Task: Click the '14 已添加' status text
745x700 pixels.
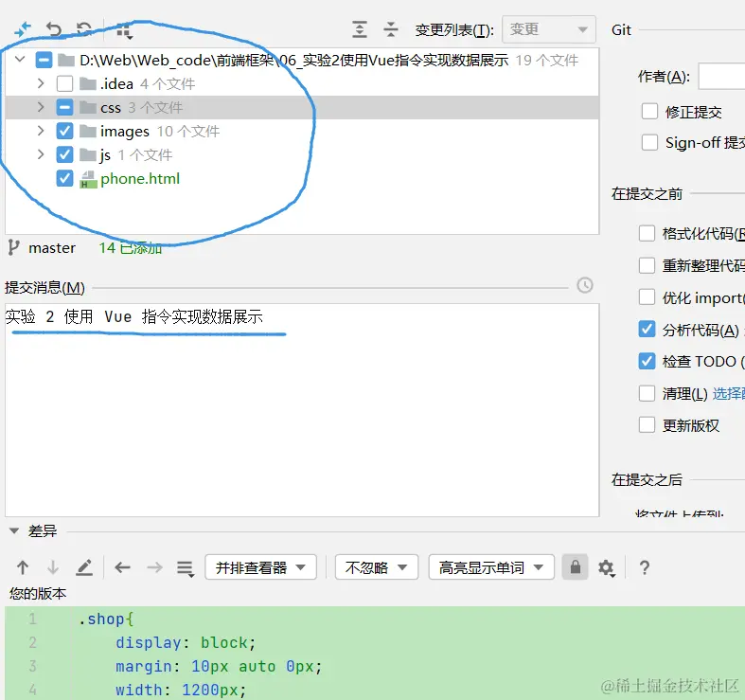Action: click(131, 248)
